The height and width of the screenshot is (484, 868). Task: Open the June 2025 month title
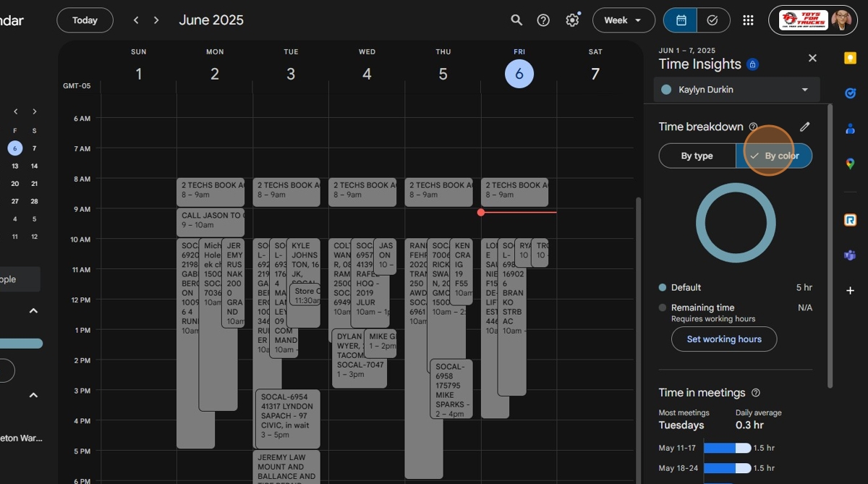click(x=211, y=20)
